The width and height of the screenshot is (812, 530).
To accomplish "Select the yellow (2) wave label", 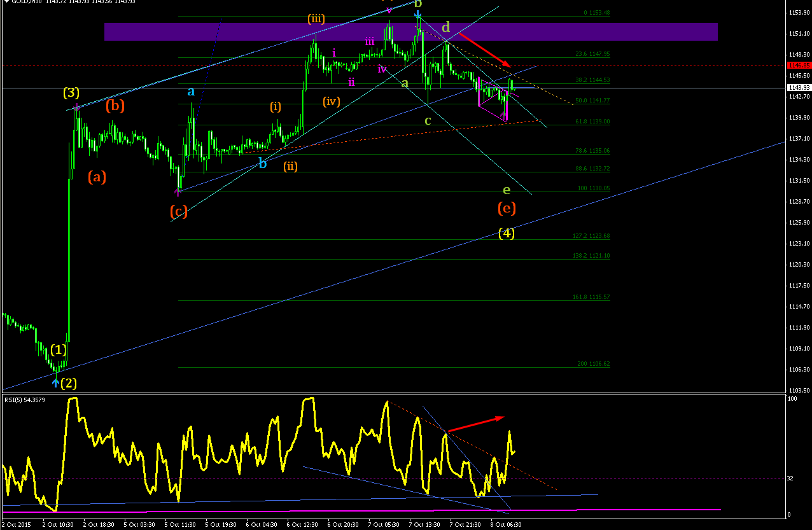I will 69,383.
